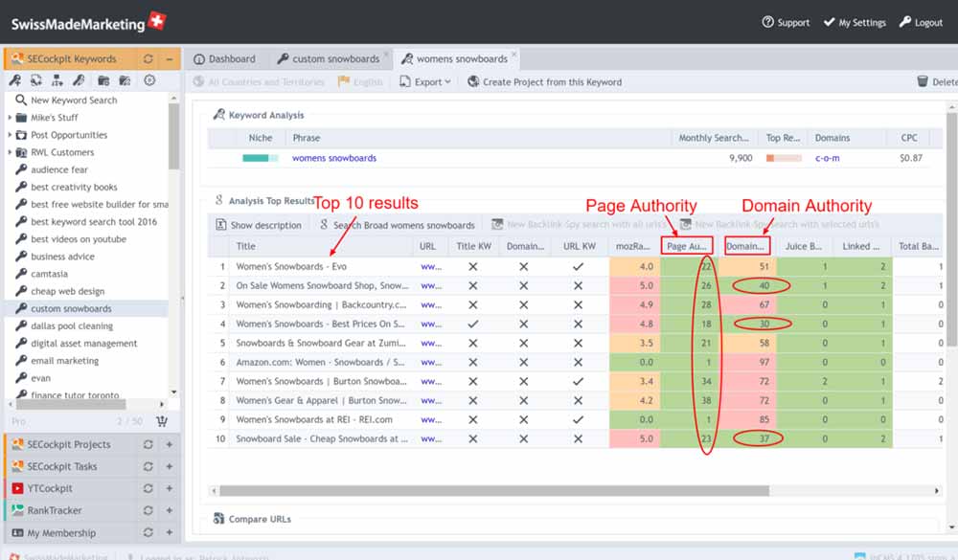Image resolution: width=958 pixels, height=560 pixels.
Task: Close the womens snowboards tab
Action: pos(514,55)
